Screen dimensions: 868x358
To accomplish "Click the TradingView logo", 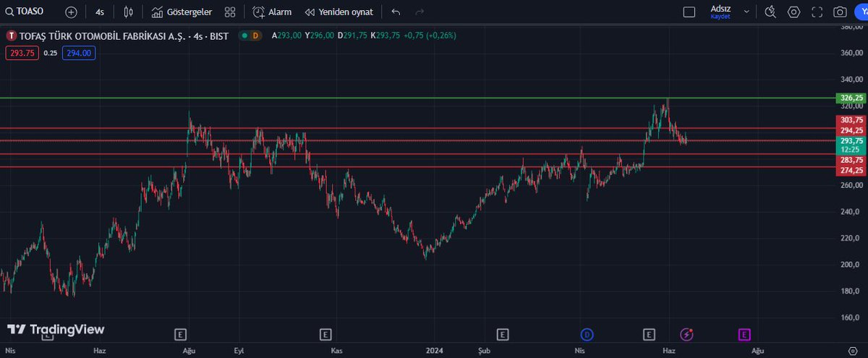I will 56,329.
